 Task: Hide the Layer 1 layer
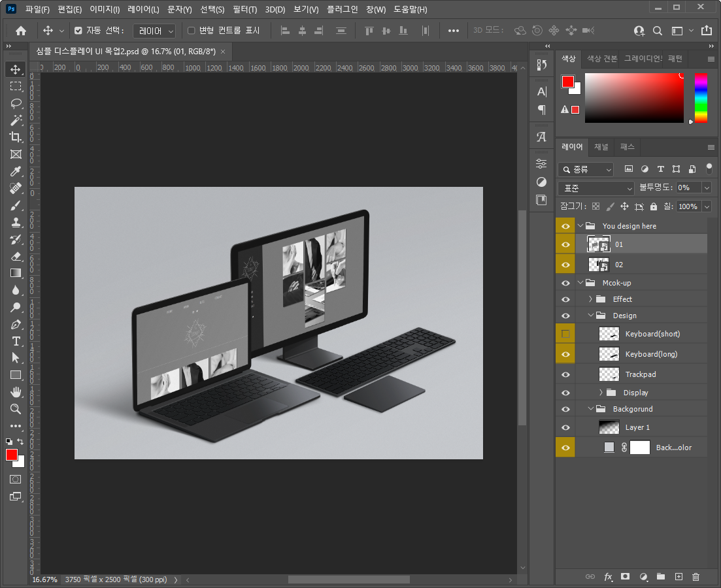[565, 427]
